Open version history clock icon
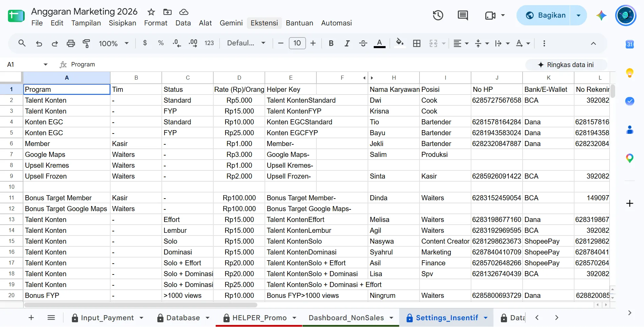The height and width of the screenshot is (327, 644). tap(438, 15)
